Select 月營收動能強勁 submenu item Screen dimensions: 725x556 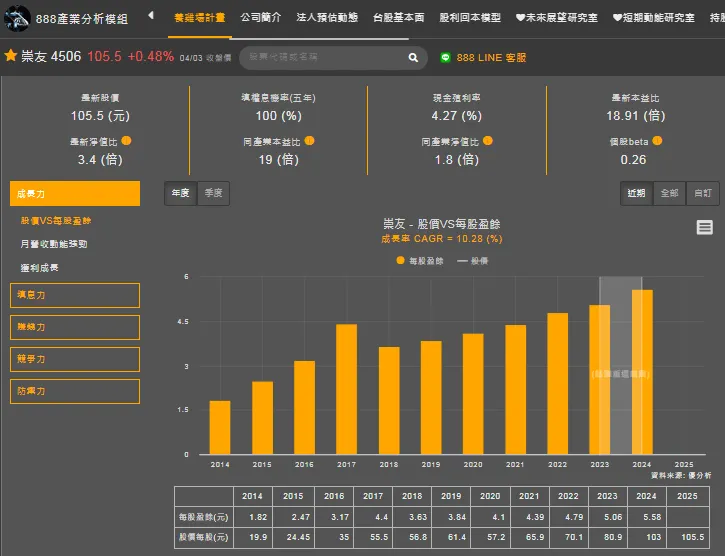pos(54,244)
